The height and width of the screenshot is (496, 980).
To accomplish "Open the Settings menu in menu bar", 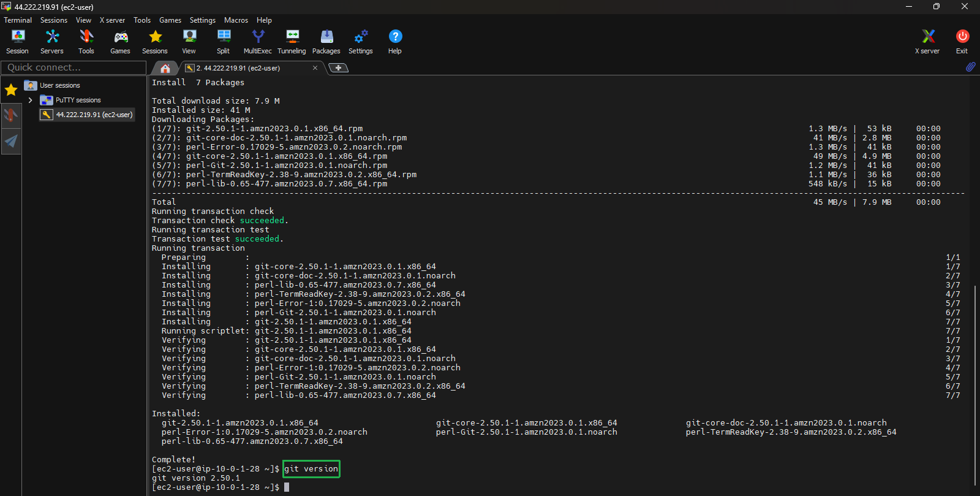I will [x=203, y=20].
